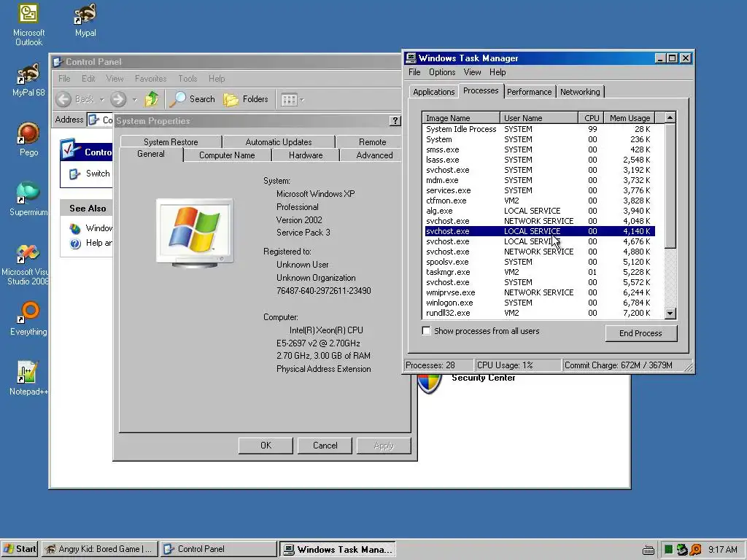Screen dimensions: 747x560
Task: Sort processes by Image Name column
Action: [461, 118]
